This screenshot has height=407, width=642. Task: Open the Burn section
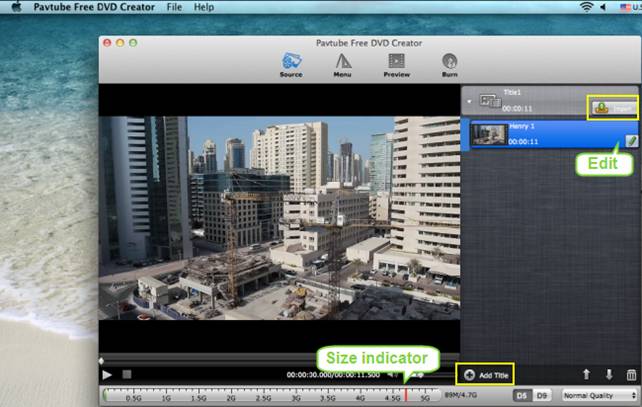[450, 65]
